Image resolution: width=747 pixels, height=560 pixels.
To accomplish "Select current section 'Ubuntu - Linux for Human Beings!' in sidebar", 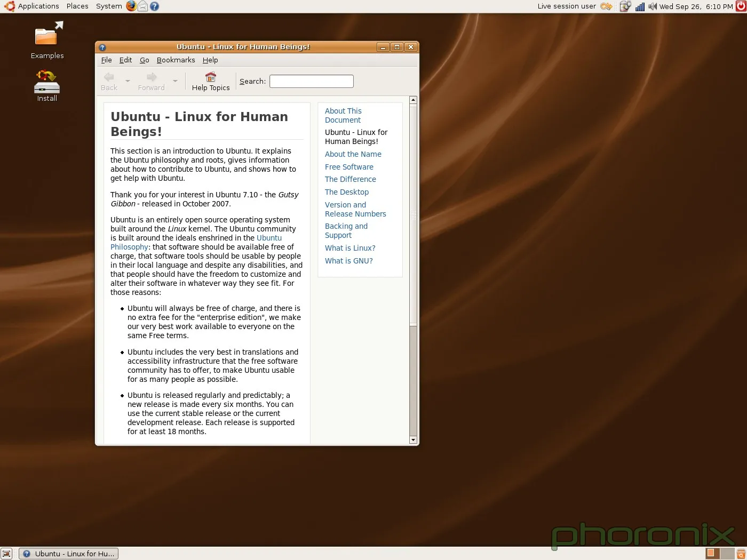I will coord(356,137).
